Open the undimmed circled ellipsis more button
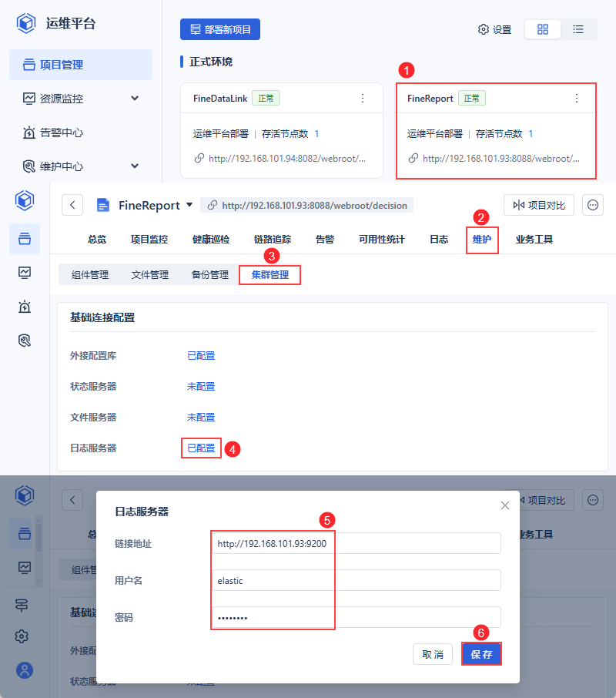Screen dimensions: 616x698 [593, 205]
